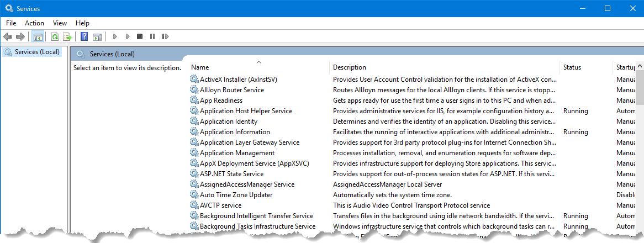This screenshot has width=644, height=243.
Task: Select AllJoyn Router Service name
Action: [232, 89]
